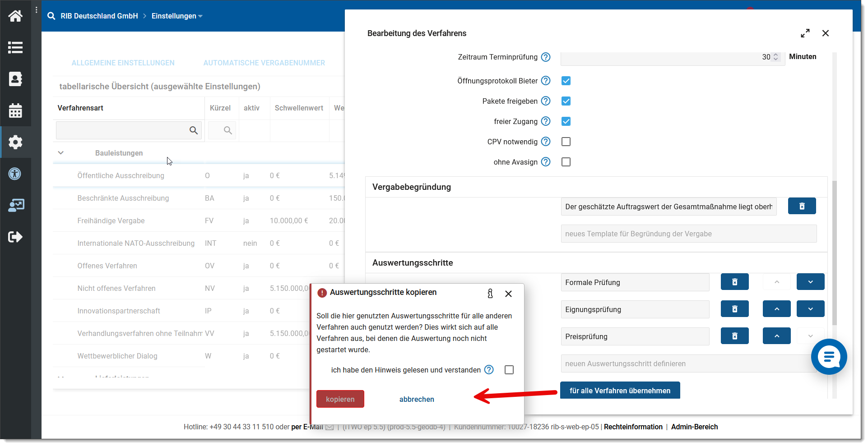The image size is (868, 446).
Task: Collapse the Bauleistungen group
Action: click(61, 153)
